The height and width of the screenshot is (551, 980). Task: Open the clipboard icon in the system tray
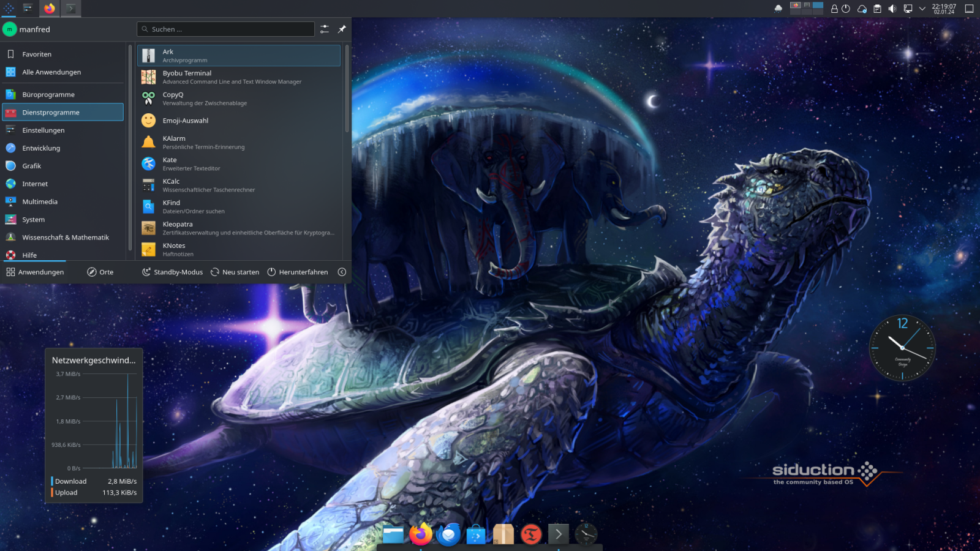pos(877,9)
